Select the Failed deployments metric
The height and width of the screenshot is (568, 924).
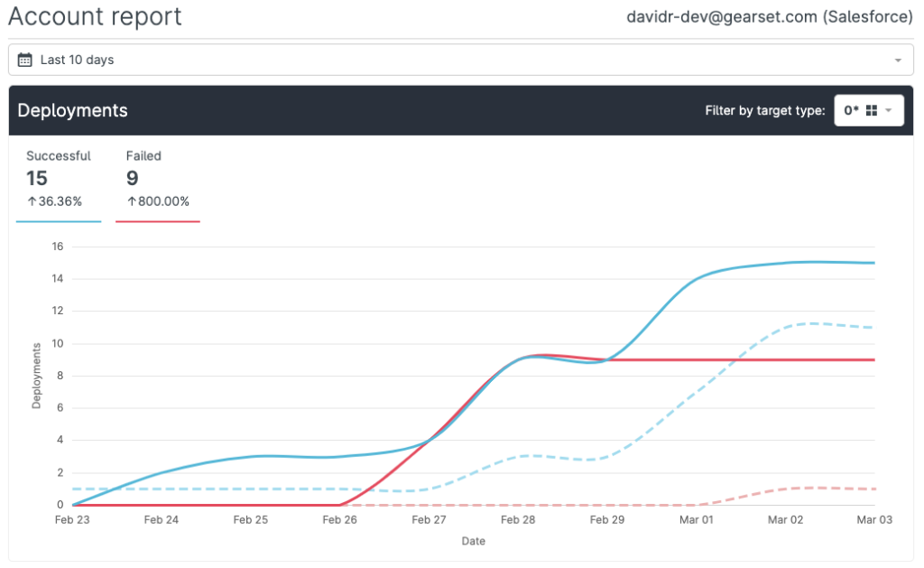(x=143, y=178)
